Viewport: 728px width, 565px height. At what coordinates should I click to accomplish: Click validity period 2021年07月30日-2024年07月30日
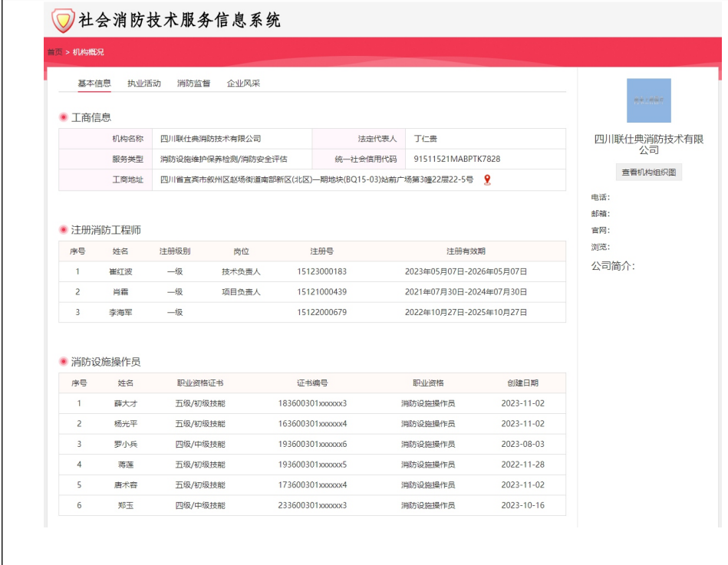click(466, 292)
